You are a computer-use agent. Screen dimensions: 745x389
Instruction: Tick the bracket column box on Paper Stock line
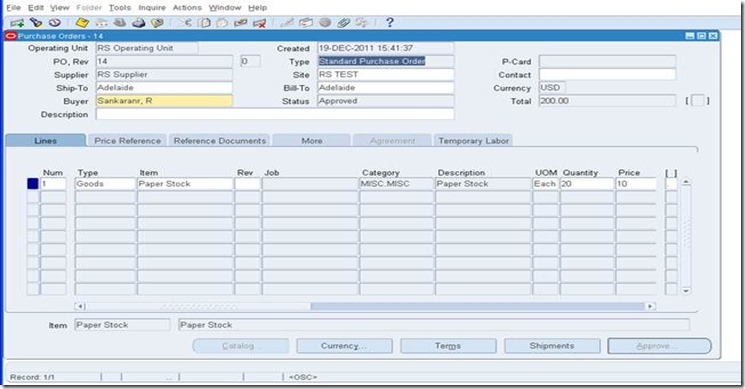coord(671,184)
